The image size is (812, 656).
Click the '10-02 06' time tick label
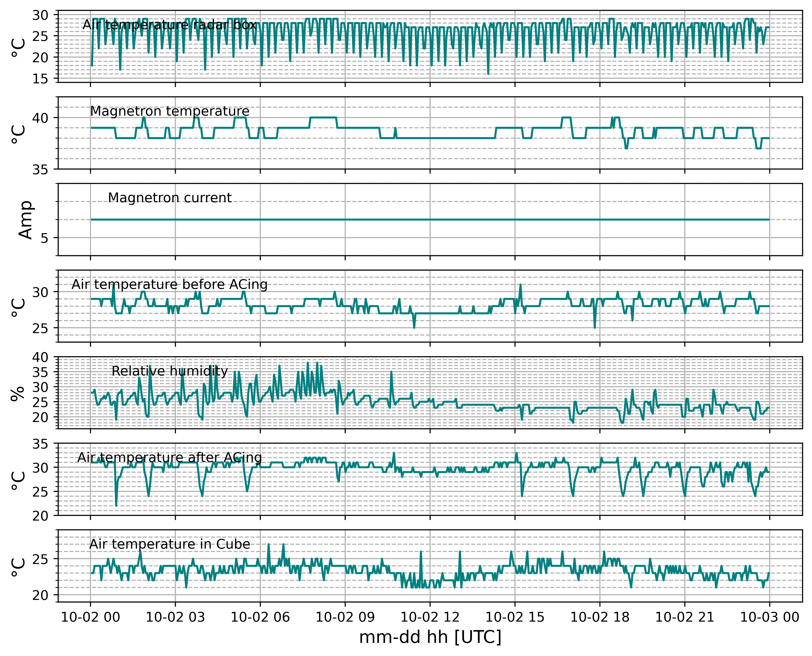[x=260, y=617]
